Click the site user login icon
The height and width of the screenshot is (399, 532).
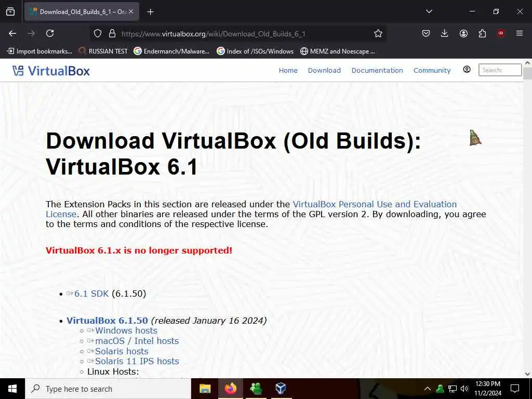pos(467,70)
